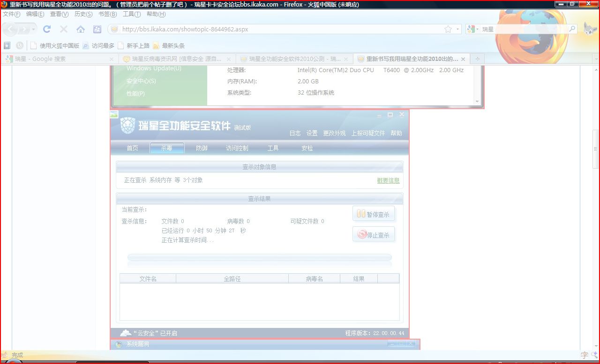Open the 编辑(E) menu
The image size is (600, 364).
tap(35, 14)
